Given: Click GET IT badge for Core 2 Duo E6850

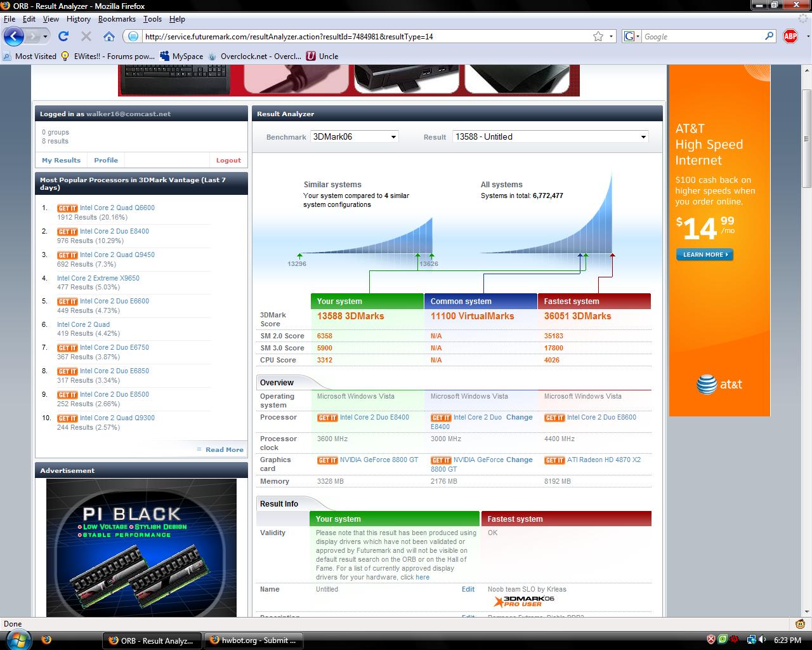Looking at the screenshot, I should [67, 371].
